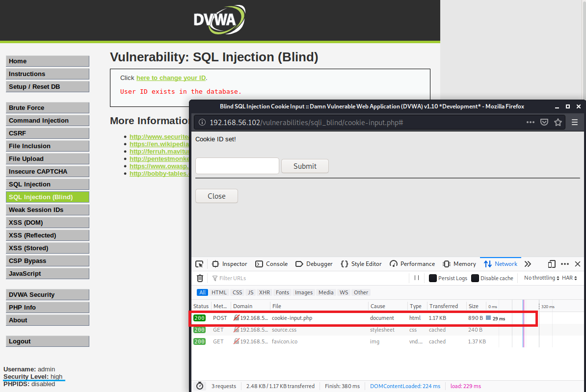Screen dimensions: 586x392
Task: Expand more DevTools tools chevron
Action: pyautogui.click(x=528, y=264)
